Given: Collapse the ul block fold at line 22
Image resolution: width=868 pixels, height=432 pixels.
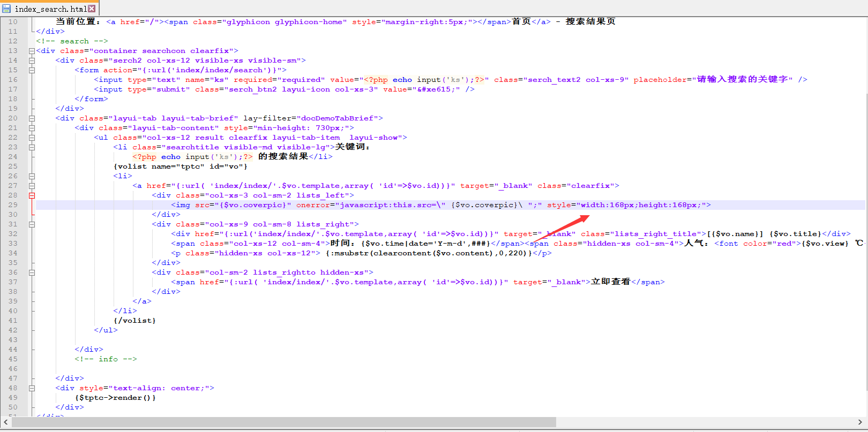Looking at the screenshot, I should coord(32,138).
